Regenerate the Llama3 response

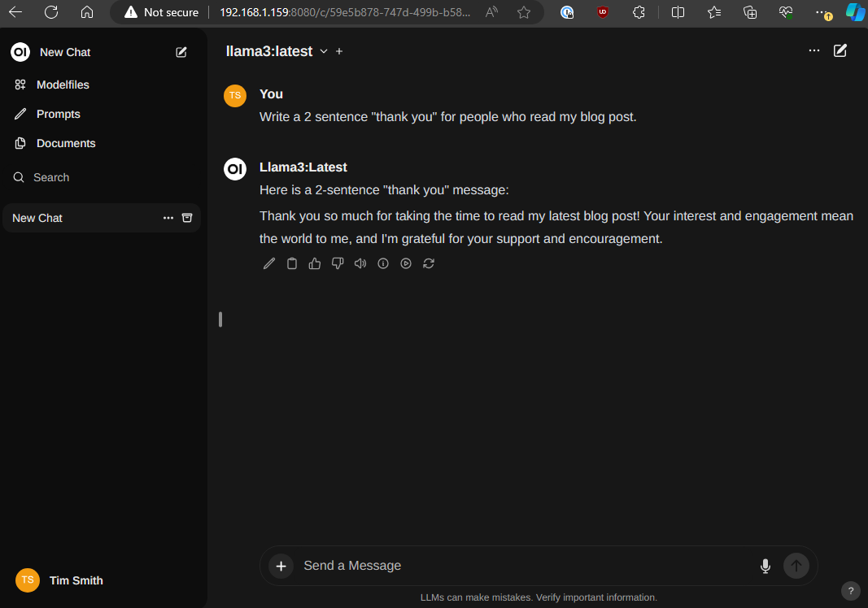point(429,263)
